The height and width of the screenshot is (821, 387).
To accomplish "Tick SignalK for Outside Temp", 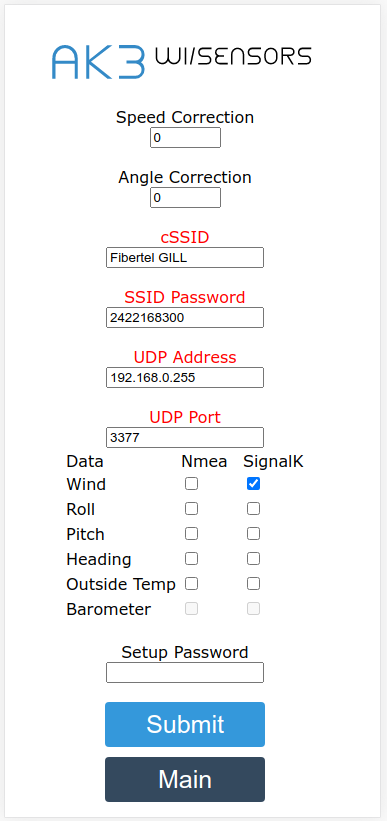I will click(x=253, y=583).
